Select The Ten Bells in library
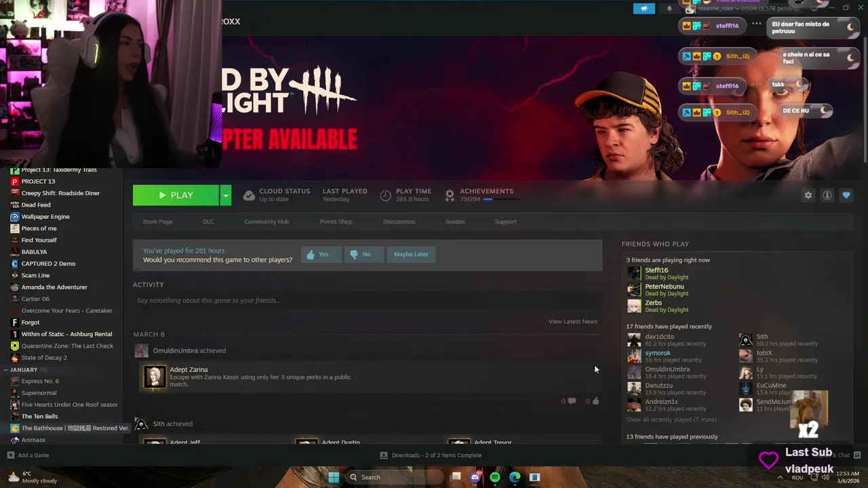 [x=39, y=416]
